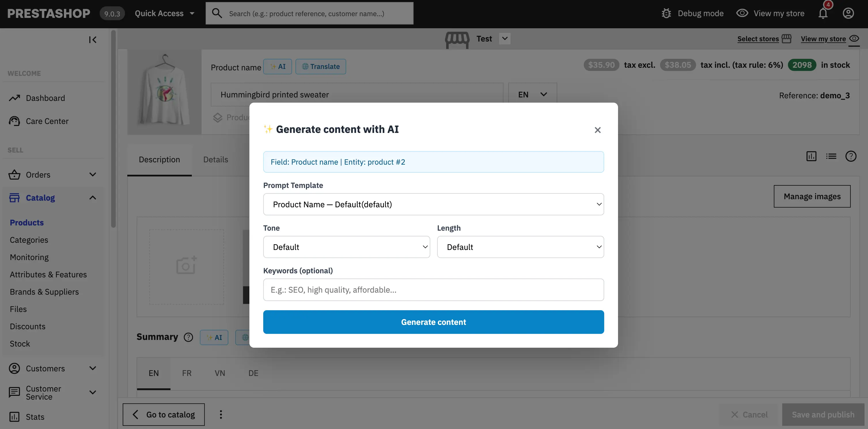Screen dimensions: 868x429
Task: Click the Customer Service chat icon
Action: click(14, 392)
